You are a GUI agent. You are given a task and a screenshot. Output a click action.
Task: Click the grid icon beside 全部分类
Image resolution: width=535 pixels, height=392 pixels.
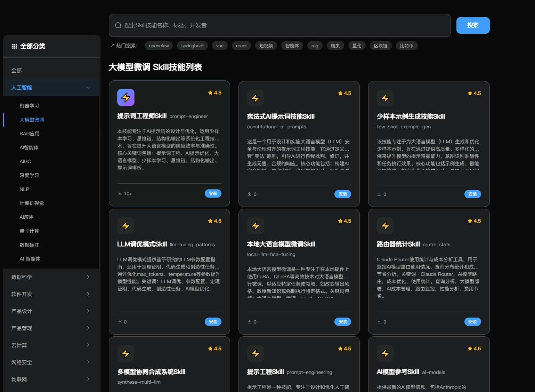[14, 46]
